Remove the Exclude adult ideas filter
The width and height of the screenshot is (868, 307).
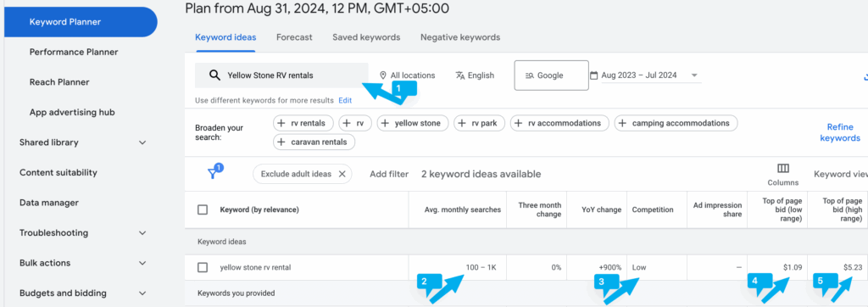(342, 174)
